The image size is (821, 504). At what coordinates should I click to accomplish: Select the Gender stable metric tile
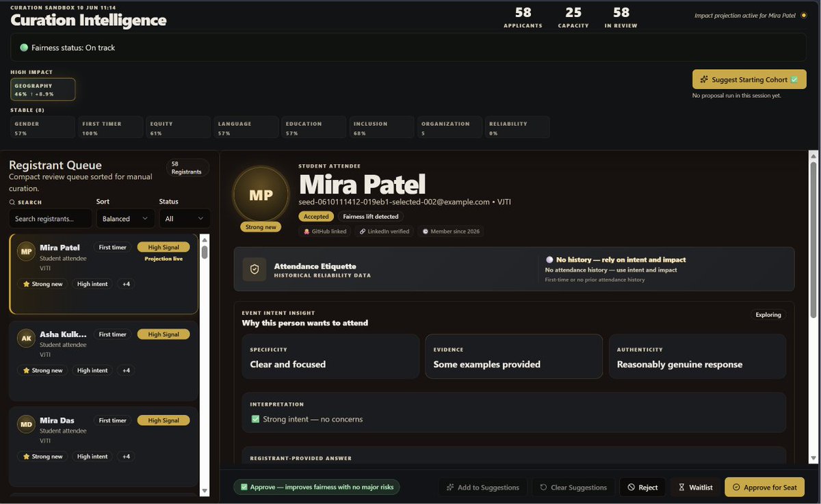pyautogui.click(x=43, y=128)
